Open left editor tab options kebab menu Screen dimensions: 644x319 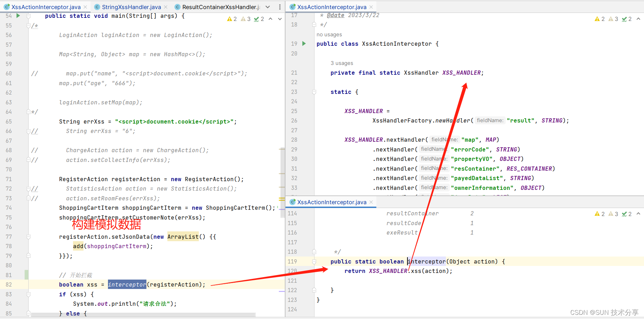(280, 7)
